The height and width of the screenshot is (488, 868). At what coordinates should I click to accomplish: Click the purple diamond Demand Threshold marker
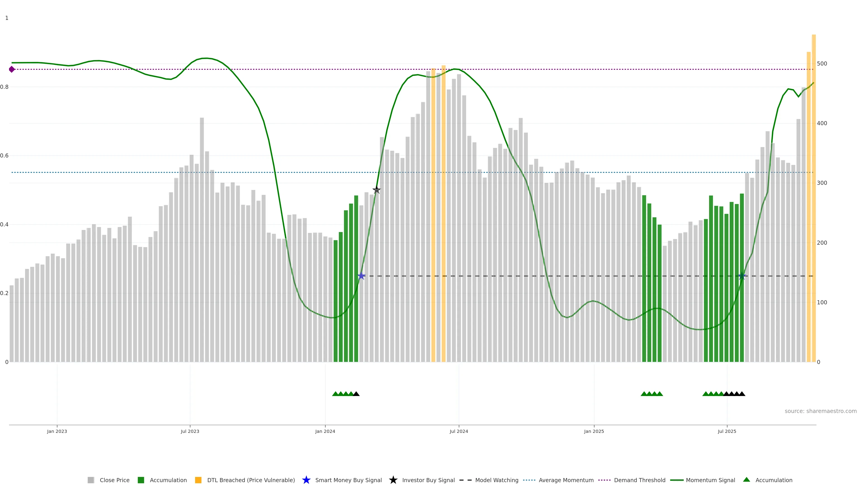coord(12,69)
